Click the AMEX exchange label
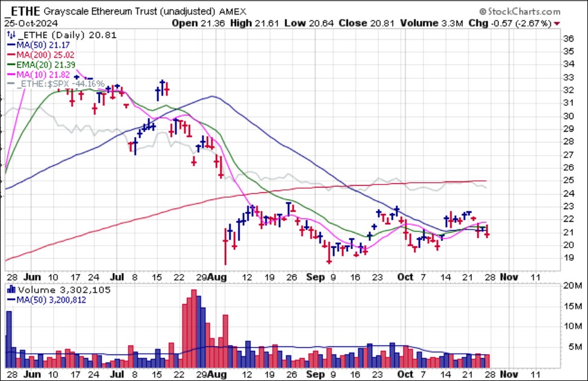Viewport: 588px width, 381px height. 233,11
